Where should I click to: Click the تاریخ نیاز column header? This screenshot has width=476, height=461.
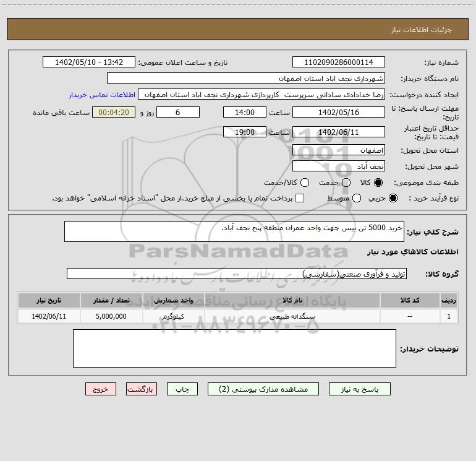pos(49,300)
